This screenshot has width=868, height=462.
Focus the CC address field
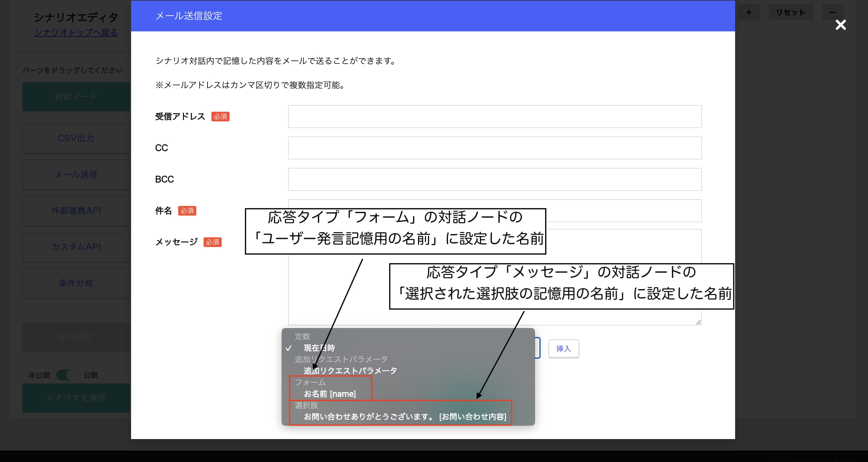click(x=495, y=148)
